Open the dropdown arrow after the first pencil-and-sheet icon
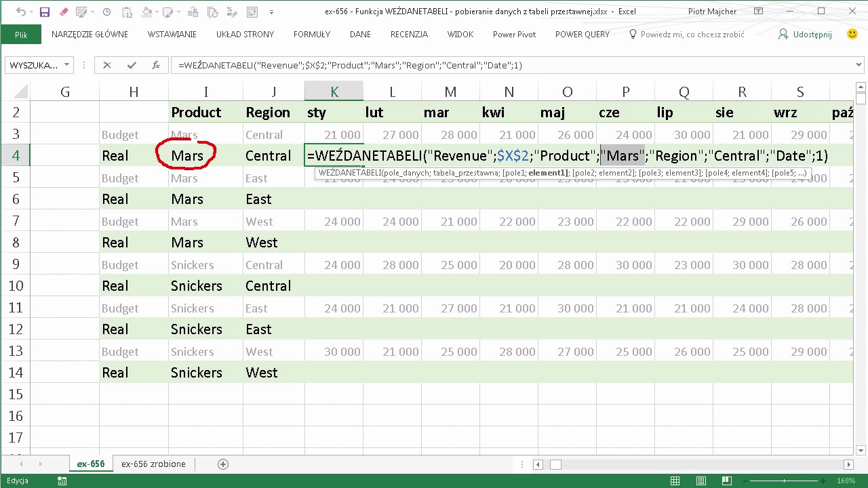The width and height of the screenshot is (868, 488). click(x=94, y=12)
